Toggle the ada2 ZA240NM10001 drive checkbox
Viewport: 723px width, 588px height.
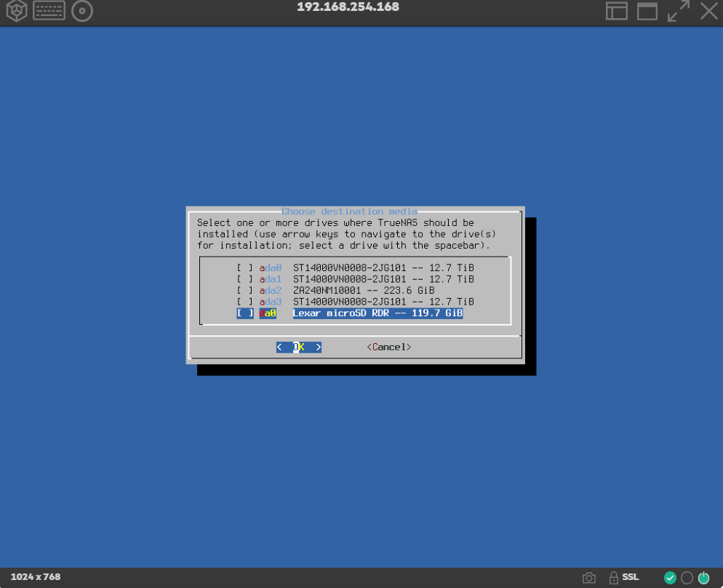tap(245, 290)
